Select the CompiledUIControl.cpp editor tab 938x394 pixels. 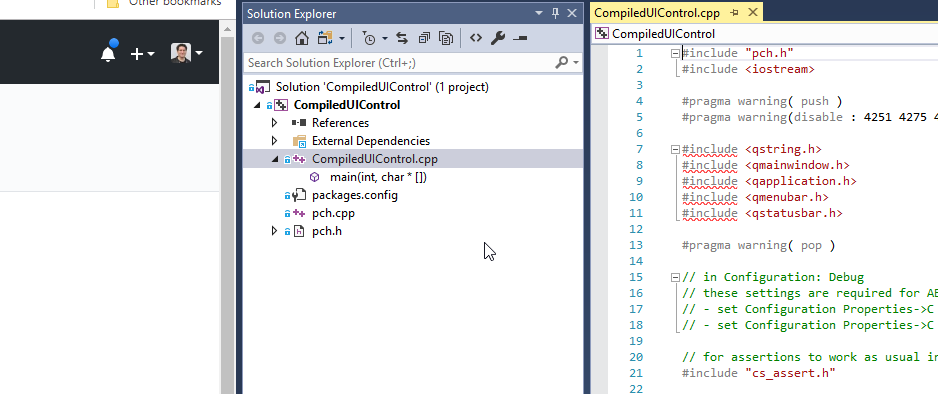[x=657, y=13]
